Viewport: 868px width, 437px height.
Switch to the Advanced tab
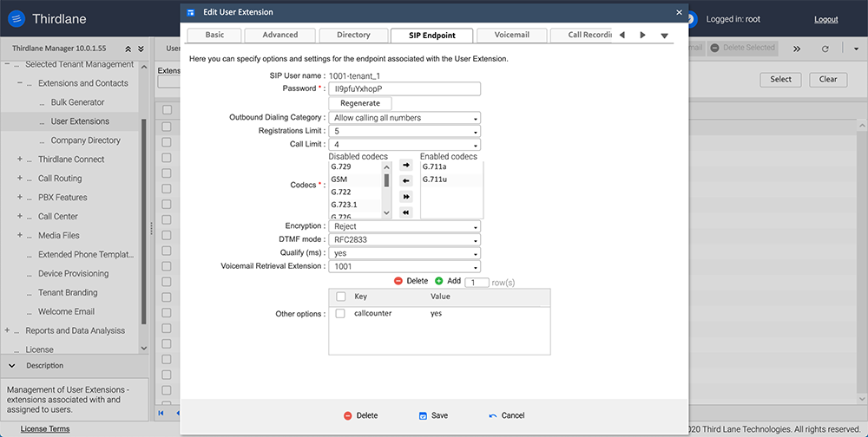[280, 35]
